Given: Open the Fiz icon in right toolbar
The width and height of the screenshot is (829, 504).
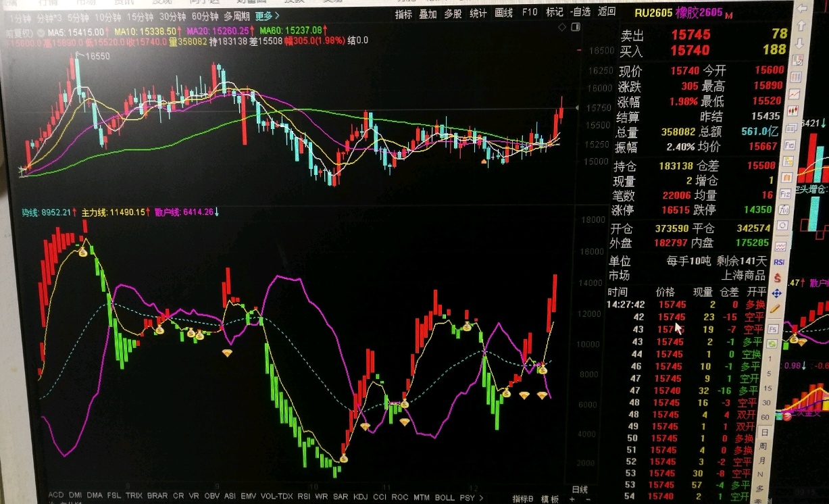Looking at the screenshot, I should pyautogui.click(x=786, y=193).
